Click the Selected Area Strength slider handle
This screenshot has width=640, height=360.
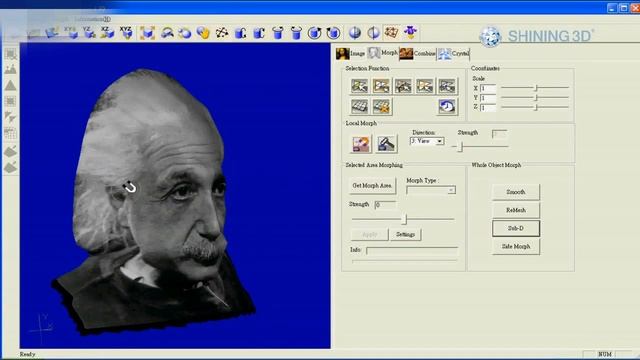(x=404, y=219)
